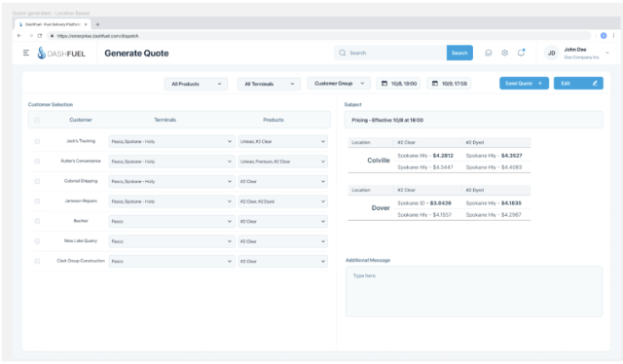Screen dimensions: 623x364
Task: Click the JD user avatar
Action: 552,53
